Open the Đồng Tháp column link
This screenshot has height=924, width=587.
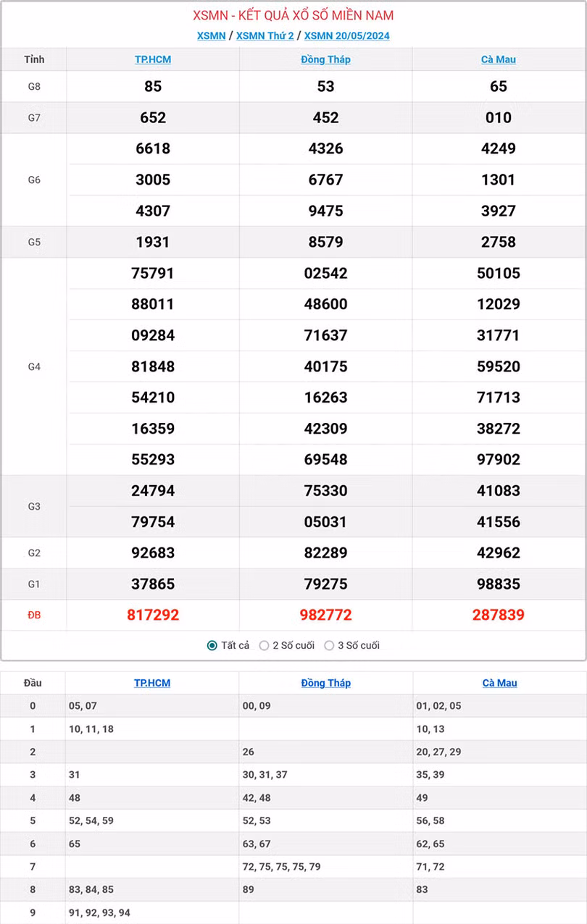(325, 59)
